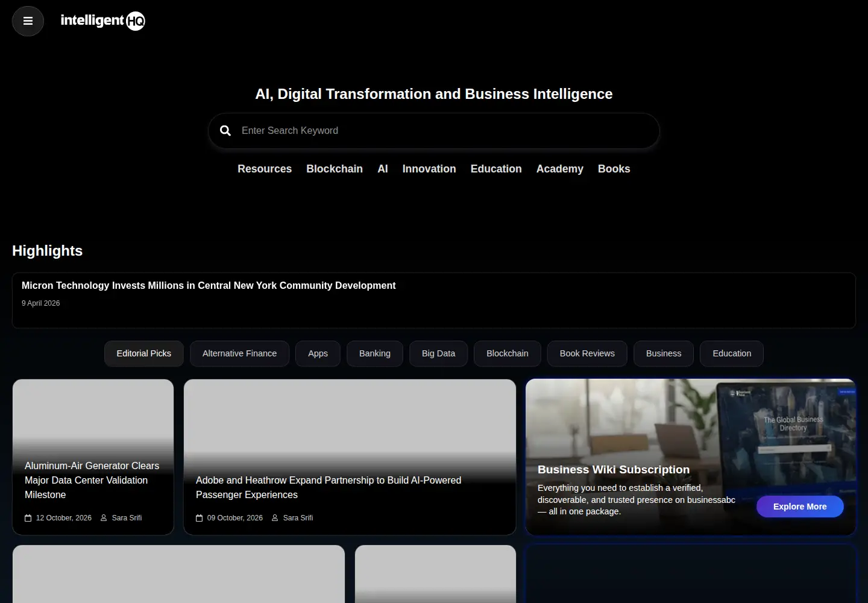Screen dimensions: 868x603
Task: Select the Business category tab
Action: click(664, 353)
